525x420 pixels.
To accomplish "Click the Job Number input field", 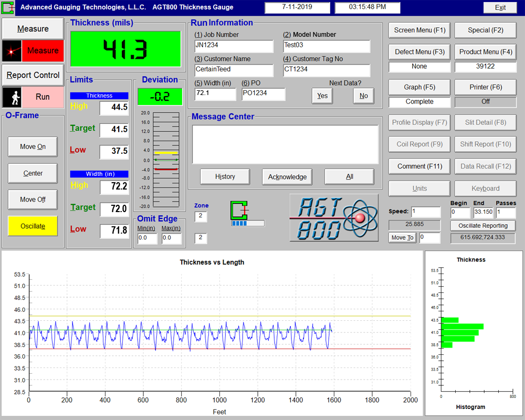I will pyautogui.click(x=234, y=46).
